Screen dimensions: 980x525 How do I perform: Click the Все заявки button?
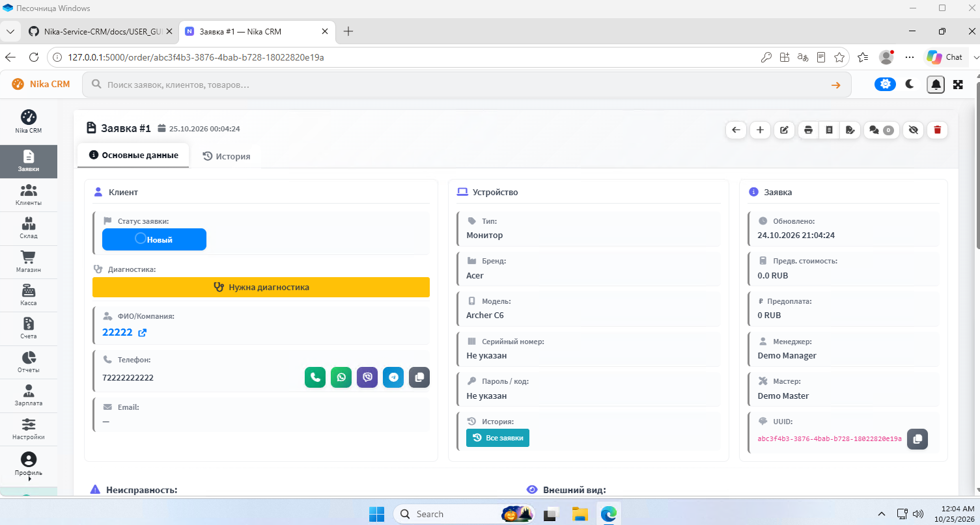[x=498, y=438]
